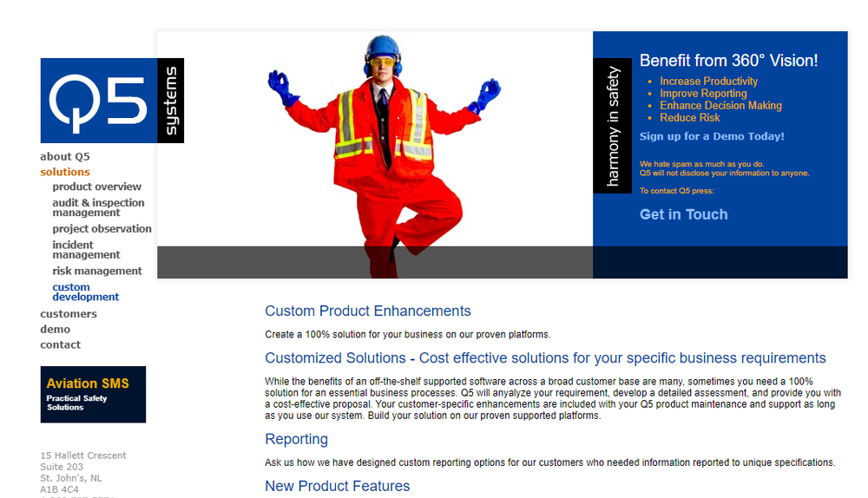Click the 15 Hallett Crescent address line
Screen dimensions: 868x498
[83, 455]
